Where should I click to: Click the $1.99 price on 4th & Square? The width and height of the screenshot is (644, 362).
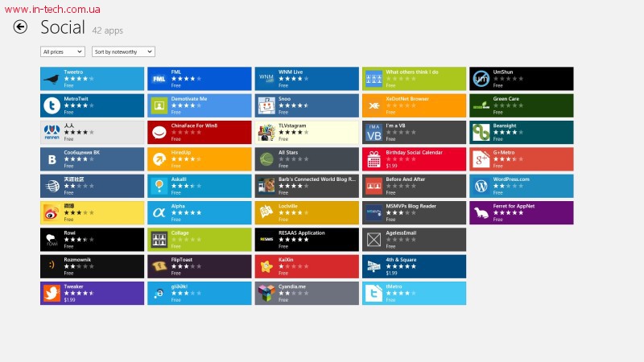[x=391, y=273]
